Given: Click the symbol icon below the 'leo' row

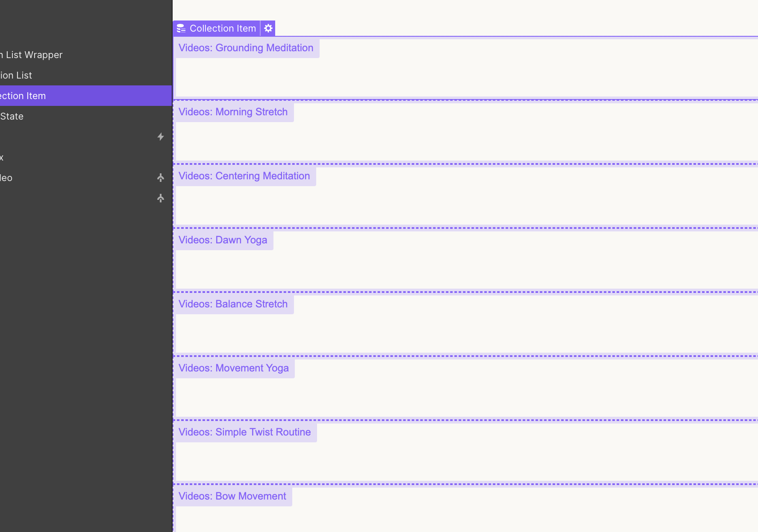Looking at the screenshot, I should (x=161, y=198).
